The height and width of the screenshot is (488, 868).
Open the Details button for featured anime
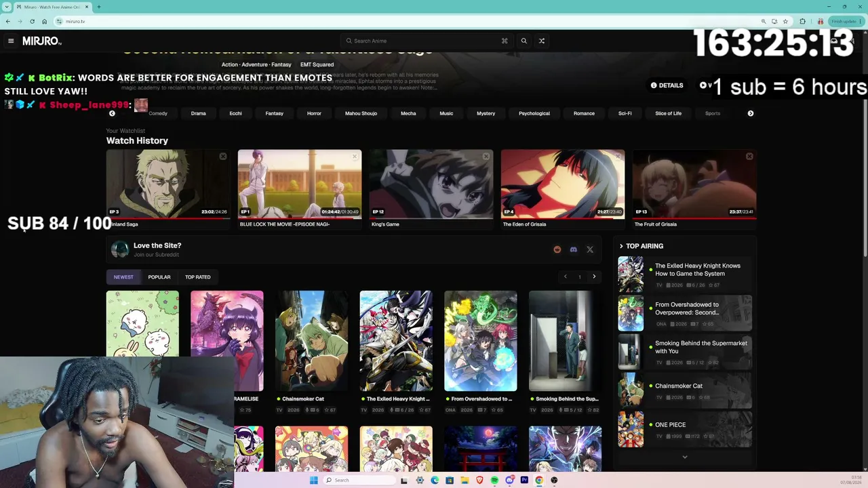click(667, 85)
